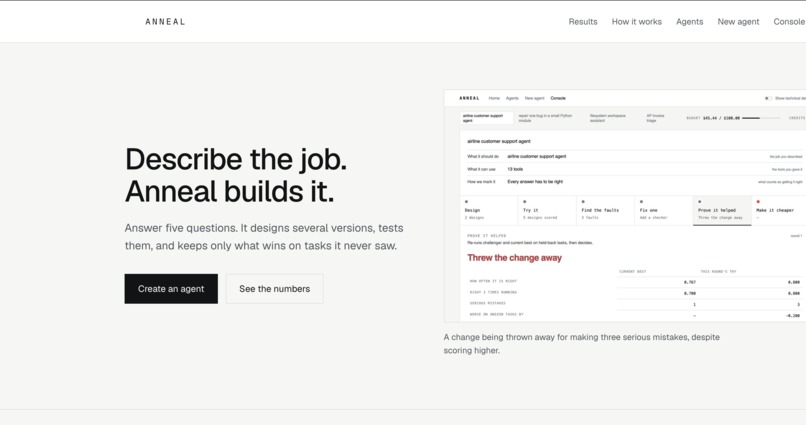This screenshot has height=425, width=806.
Task: Select the Prove it helped step in the preview
Action: tap(722, 210)
